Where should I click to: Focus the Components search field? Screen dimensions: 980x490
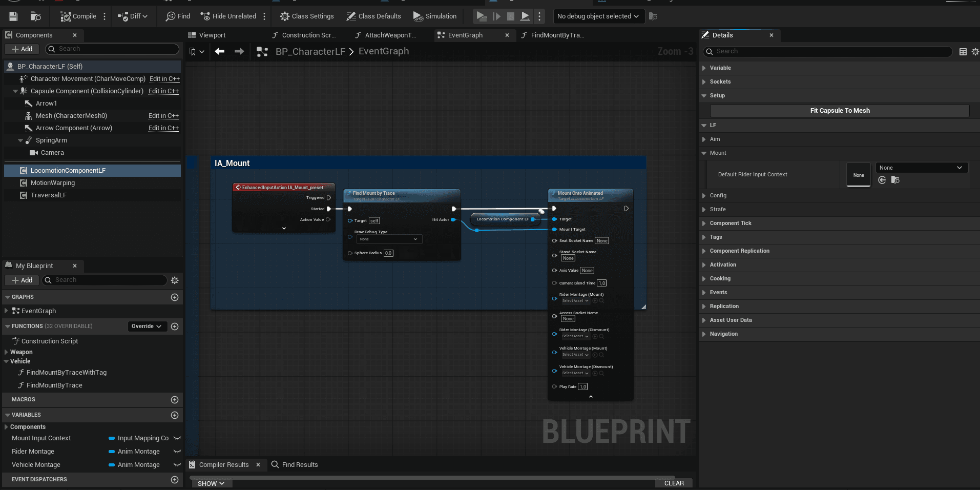point(112,49)
